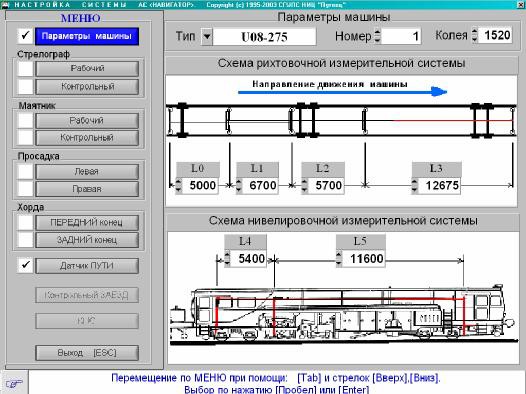Screen dimensions: 526x394
Task: Click Выход [ESC] button
Action: point(87,353)
